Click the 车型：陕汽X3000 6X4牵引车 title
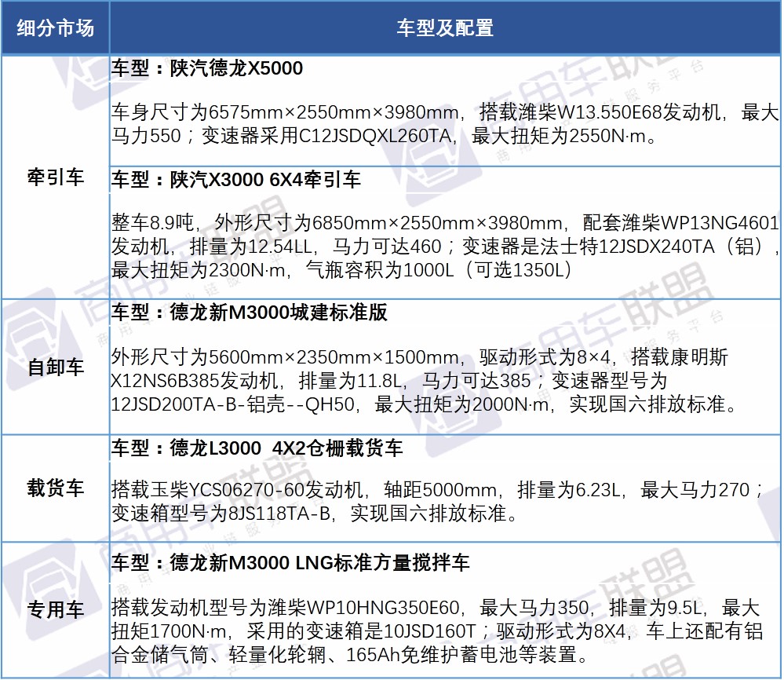This screenshot has height=680, width=784. [236, 180]
